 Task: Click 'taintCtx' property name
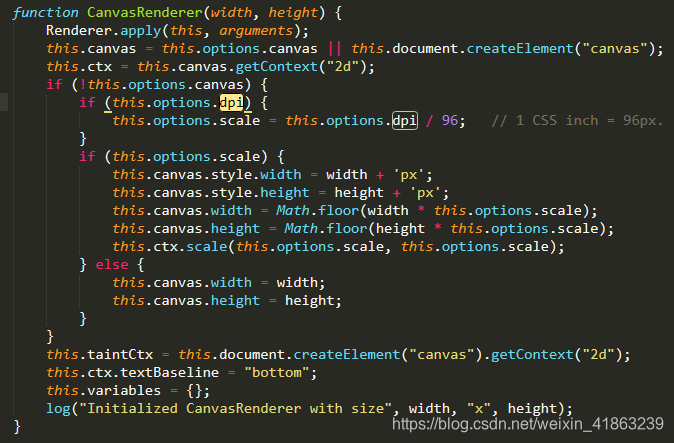[x=120, y=354]
